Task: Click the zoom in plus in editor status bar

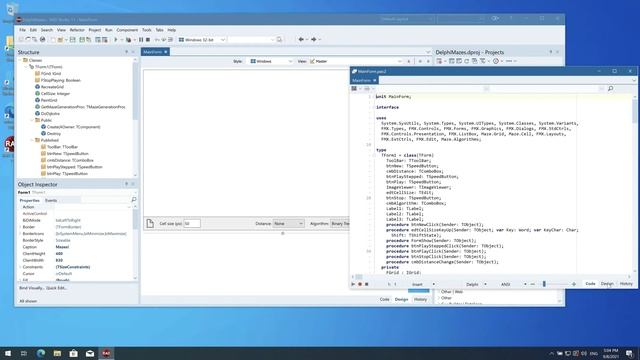Action: [574, 284]
